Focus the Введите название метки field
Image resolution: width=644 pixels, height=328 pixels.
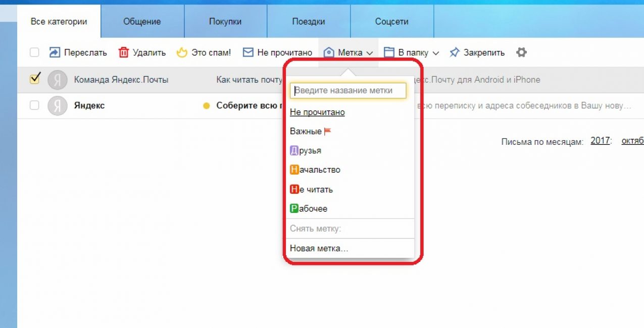349,91
